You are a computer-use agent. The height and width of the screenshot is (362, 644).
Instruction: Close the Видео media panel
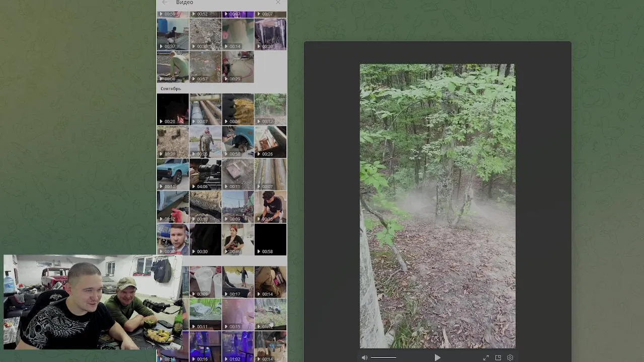278,3
